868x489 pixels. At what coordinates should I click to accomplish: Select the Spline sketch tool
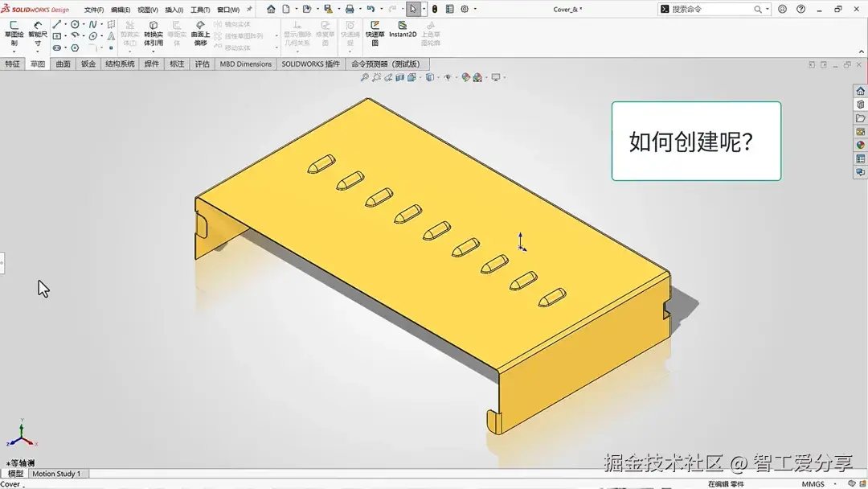click(92, 24)
